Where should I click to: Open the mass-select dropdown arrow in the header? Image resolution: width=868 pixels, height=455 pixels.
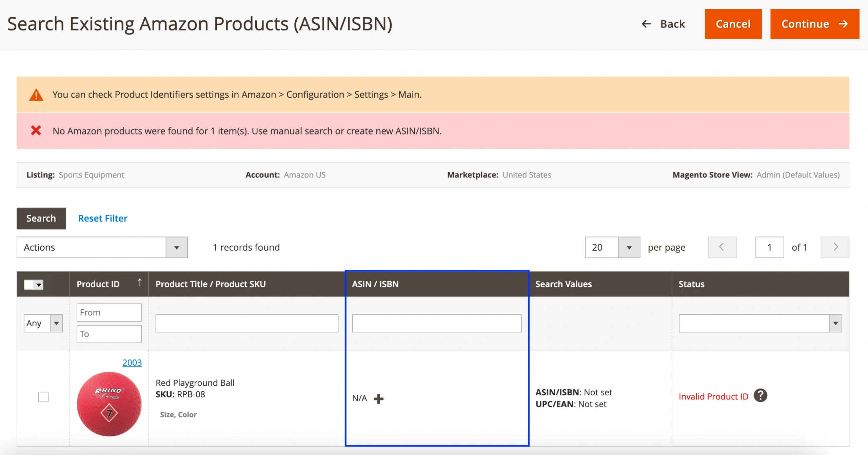tap(38, 285)
